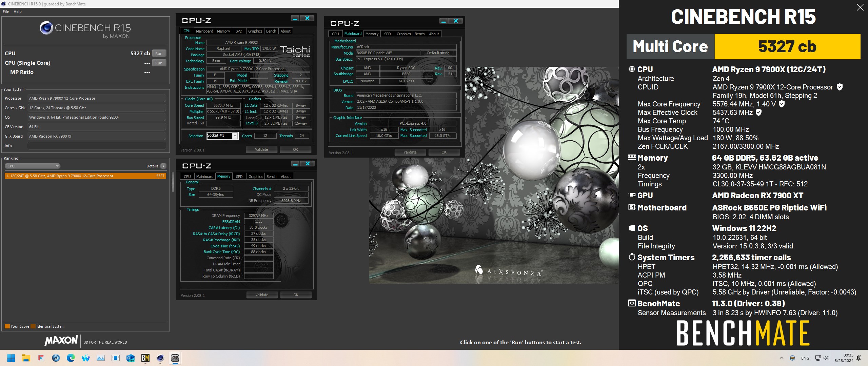Minimize the CPU-Z Mainboard window
Image resolution: width=868 pixels, height=366 pixels.
point(443,21)
